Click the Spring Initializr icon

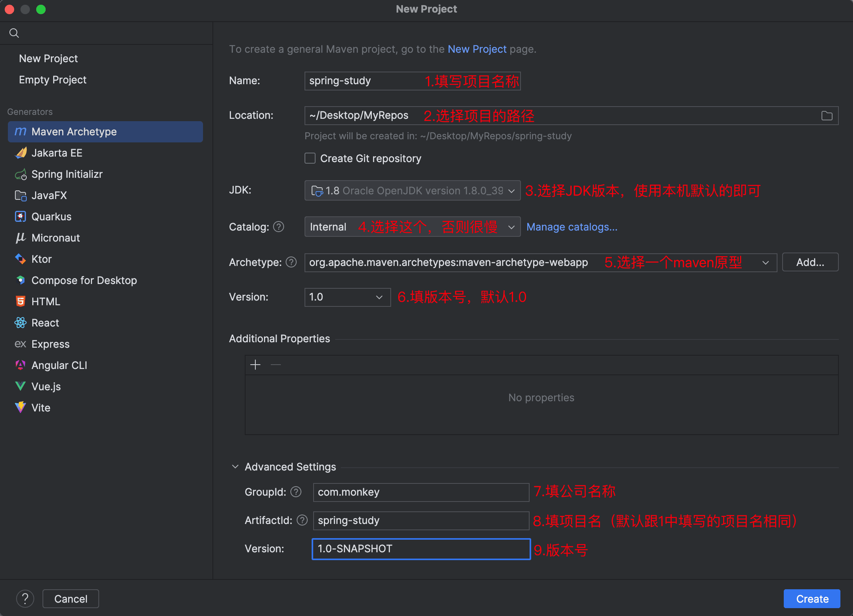pos(20,174)
